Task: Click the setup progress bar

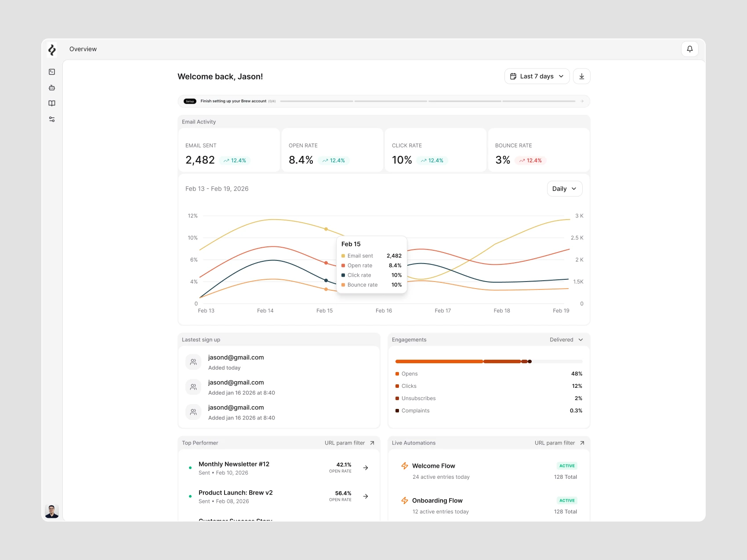Action: 428,101
